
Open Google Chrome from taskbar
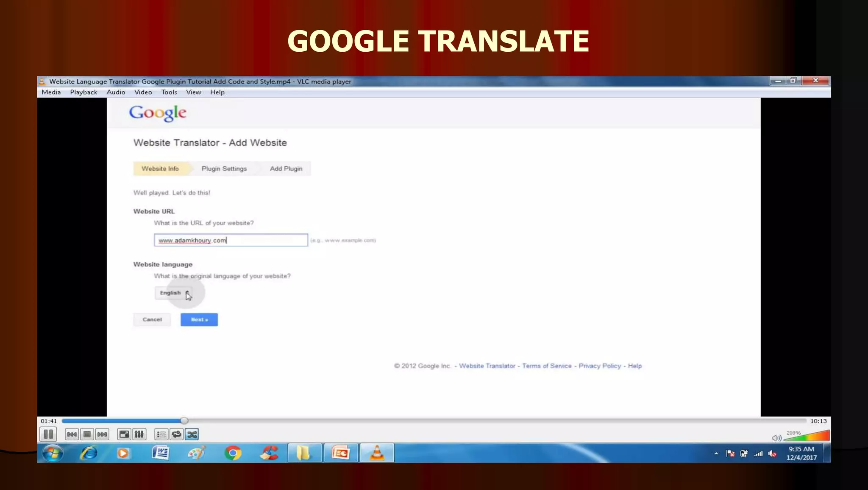pyautogui.click(x=233, y=453)
